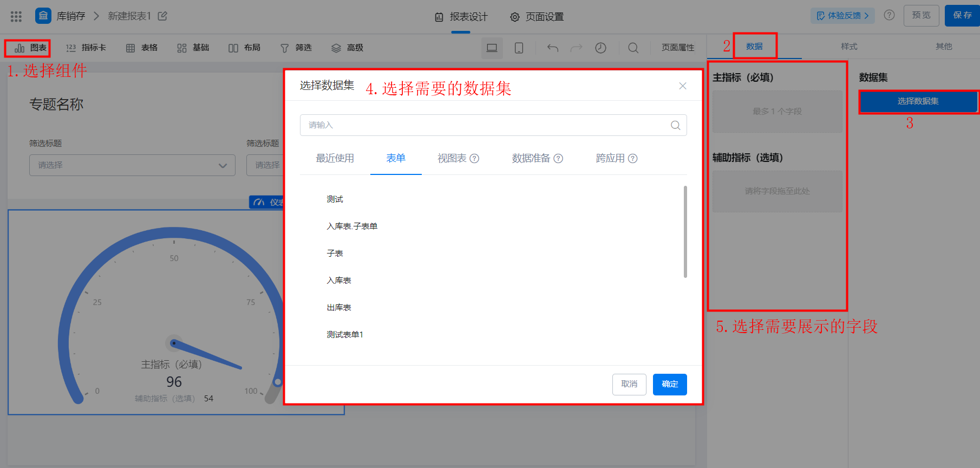Open the 图表 component menu
This screenshot has height=468, width=980.
tap(30, 48)
